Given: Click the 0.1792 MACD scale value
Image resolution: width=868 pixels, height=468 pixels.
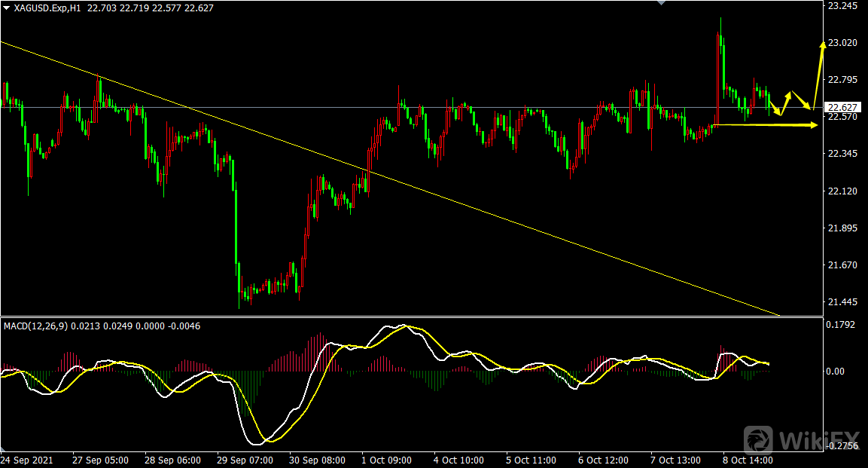Looking at the screenshot, I should coord(842,326).
